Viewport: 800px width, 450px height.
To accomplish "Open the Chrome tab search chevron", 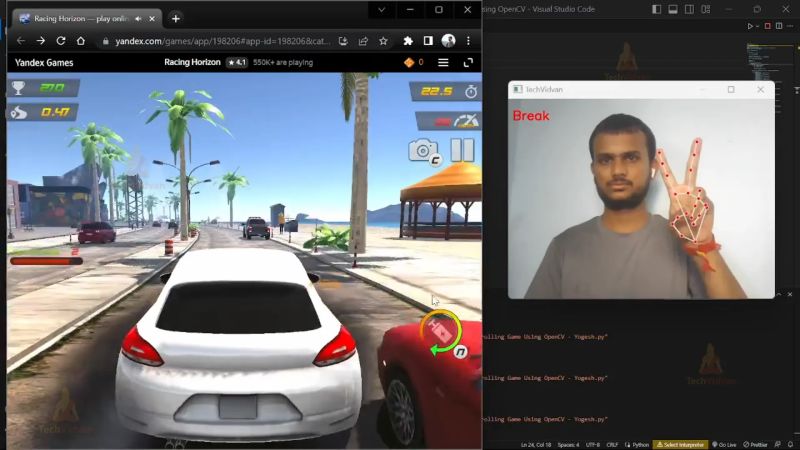I will pos(382,10).
